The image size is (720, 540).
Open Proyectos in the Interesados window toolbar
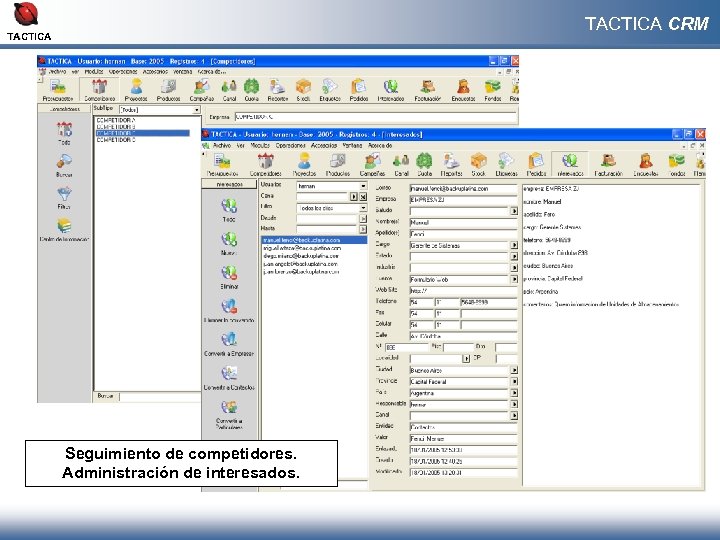tap(304, 165)
